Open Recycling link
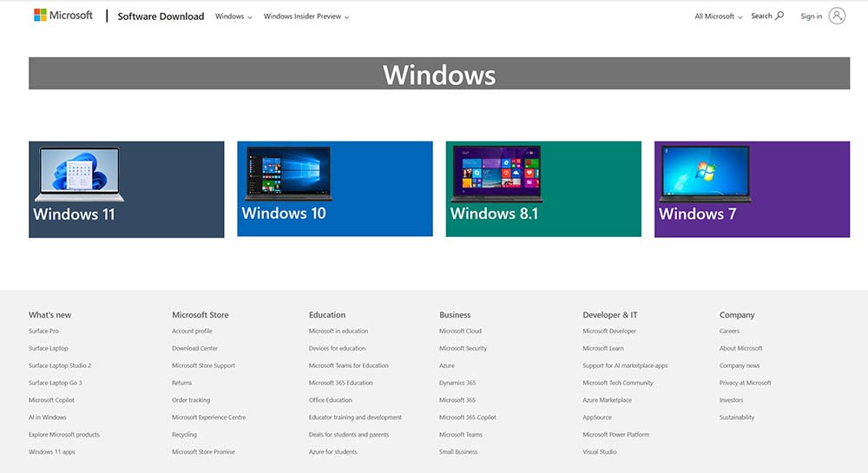The height and width of the screenshot is (473, 868). pos(184,434)
